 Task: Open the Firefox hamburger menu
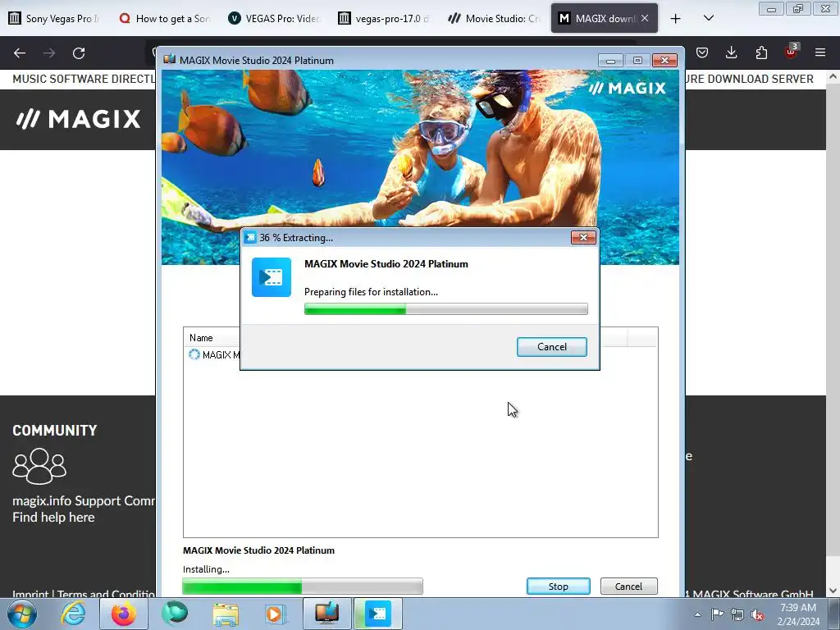[820, 52]
